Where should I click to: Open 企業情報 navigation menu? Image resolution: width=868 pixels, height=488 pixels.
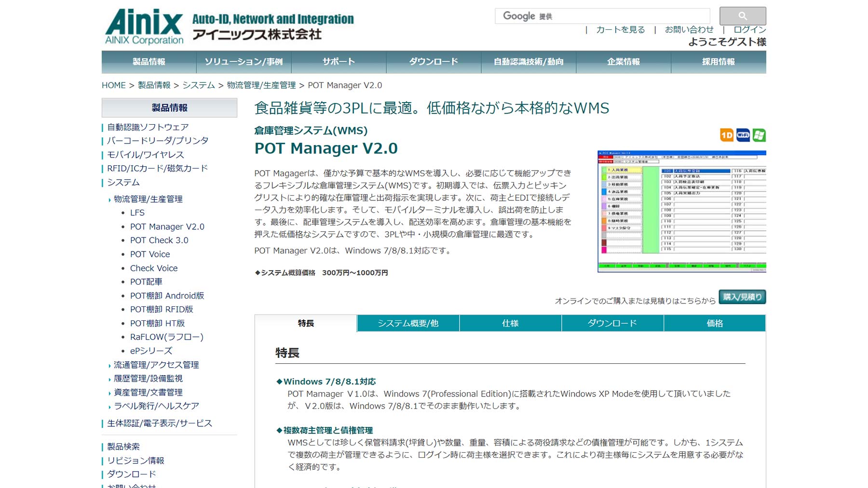[x=624, y=62]
